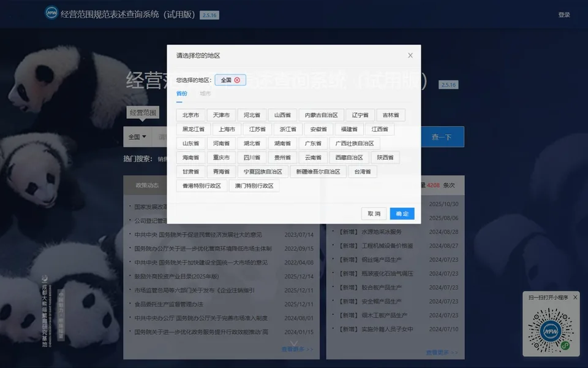The height and width of the screenshot is (368, 588).
Task: Select 上海市
Action: coord(227,129)
